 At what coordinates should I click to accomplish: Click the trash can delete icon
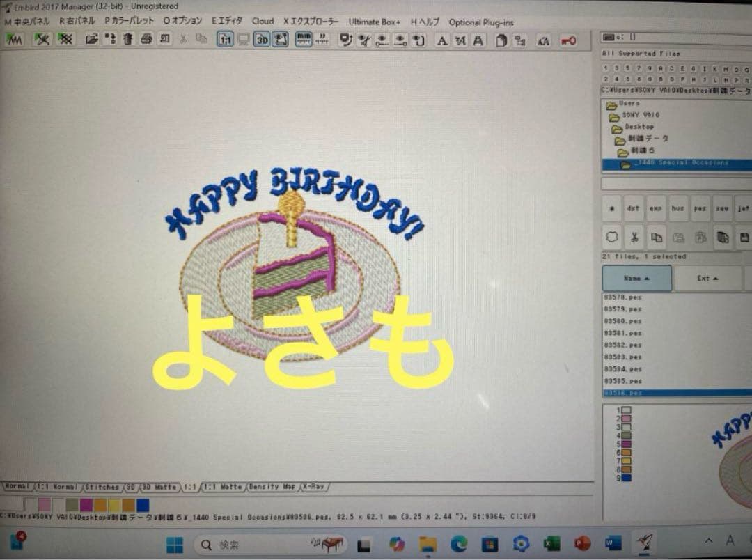[x=127, y=40]
